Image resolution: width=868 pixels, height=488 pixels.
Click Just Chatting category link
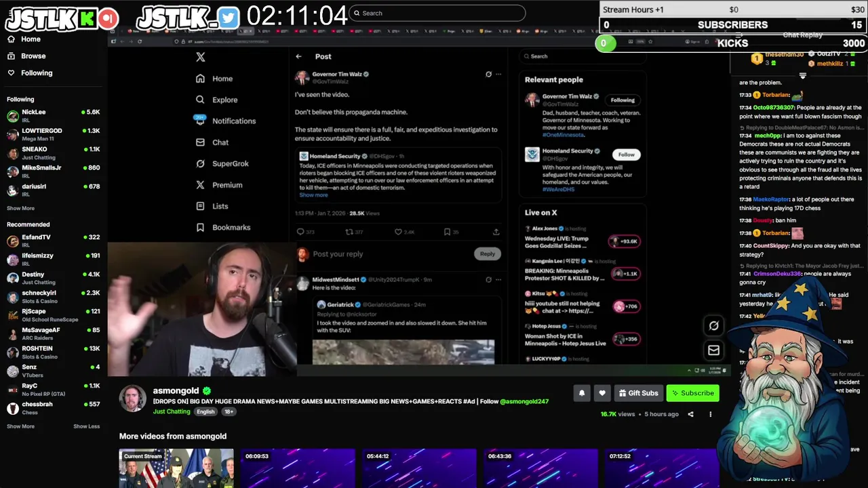click(x=172, y=411)
